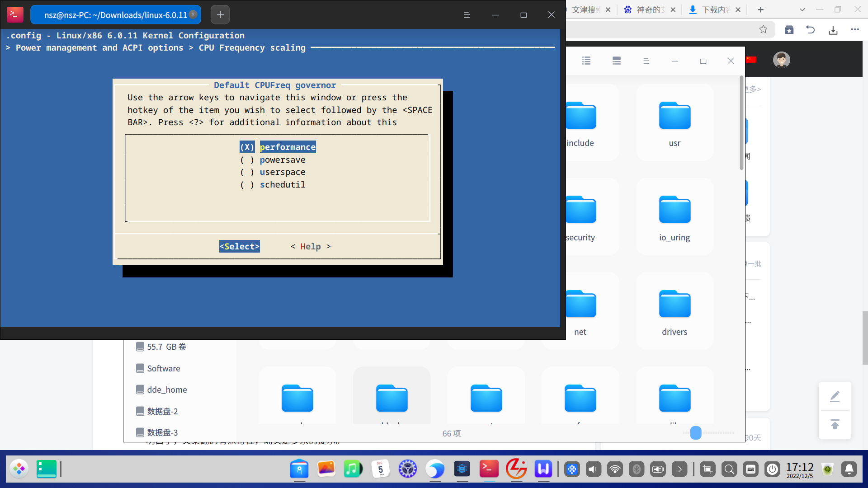Viewport: 868px width, 488px height.
Task: Select the powersave governor option
Action: [x=282, y=160]
